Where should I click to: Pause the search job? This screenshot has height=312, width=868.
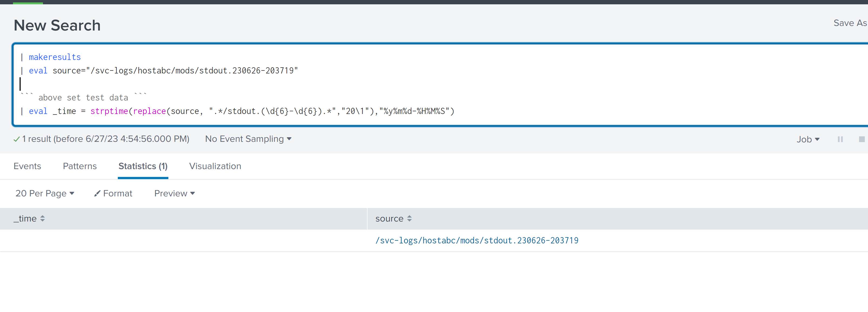(840, 139)
